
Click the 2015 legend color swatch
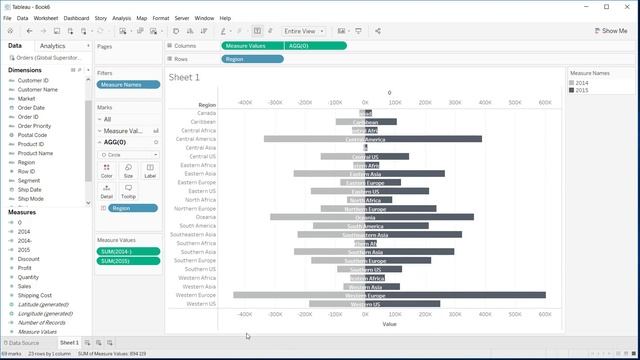coord(571,90)
